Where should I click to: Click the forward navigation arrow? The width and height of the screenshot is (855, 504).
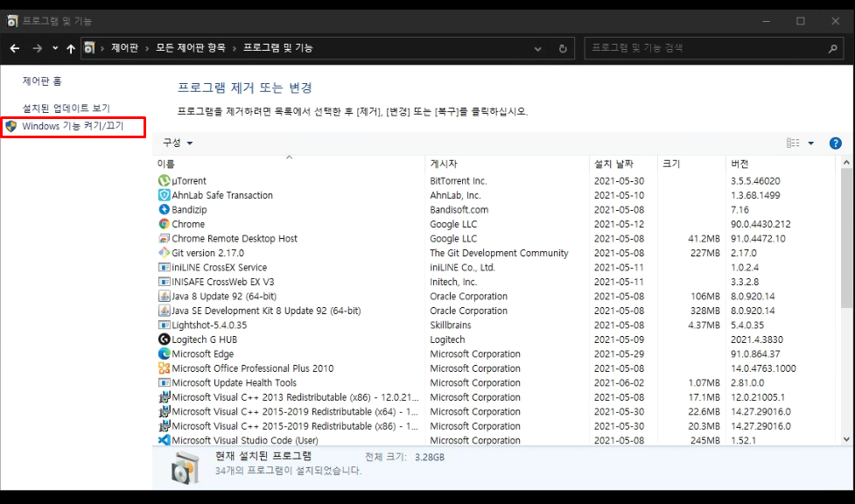[x=37, y=48]
